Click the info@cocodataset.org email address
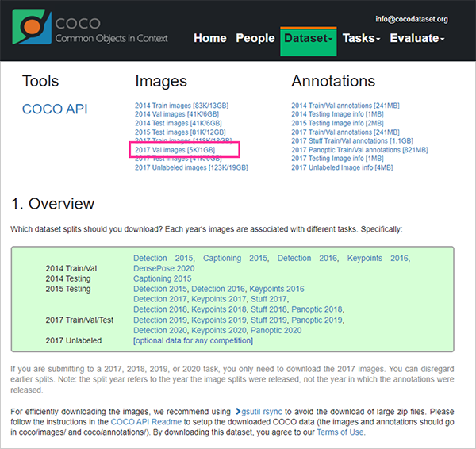The image size is (476, 449). (412, 19)
